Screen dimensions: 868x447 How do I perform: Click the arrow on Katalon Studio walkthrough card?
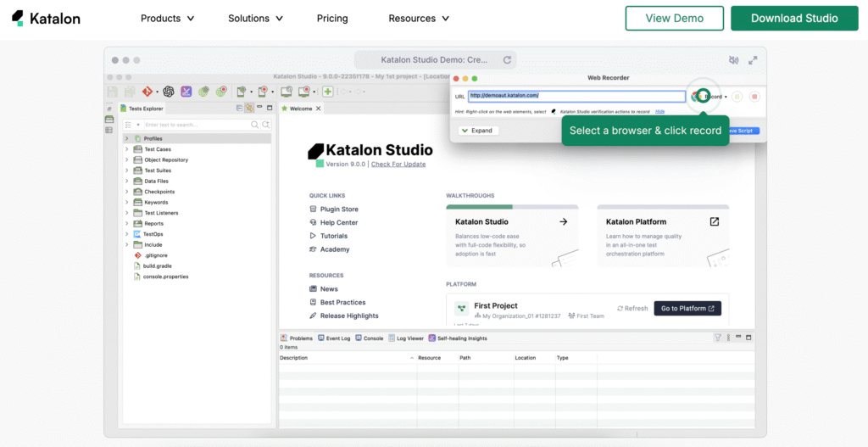(x=564, y=221)
